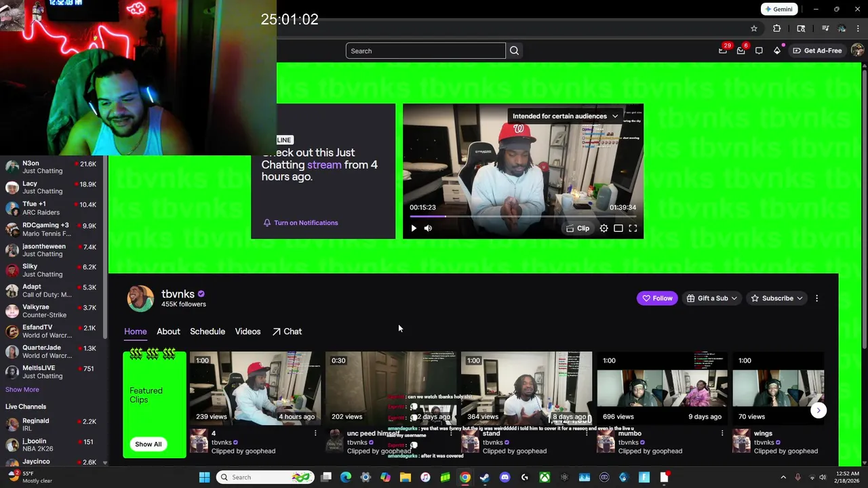Open the Chat tab link
Screen dimensions: 868x488
tap(287, 331)
